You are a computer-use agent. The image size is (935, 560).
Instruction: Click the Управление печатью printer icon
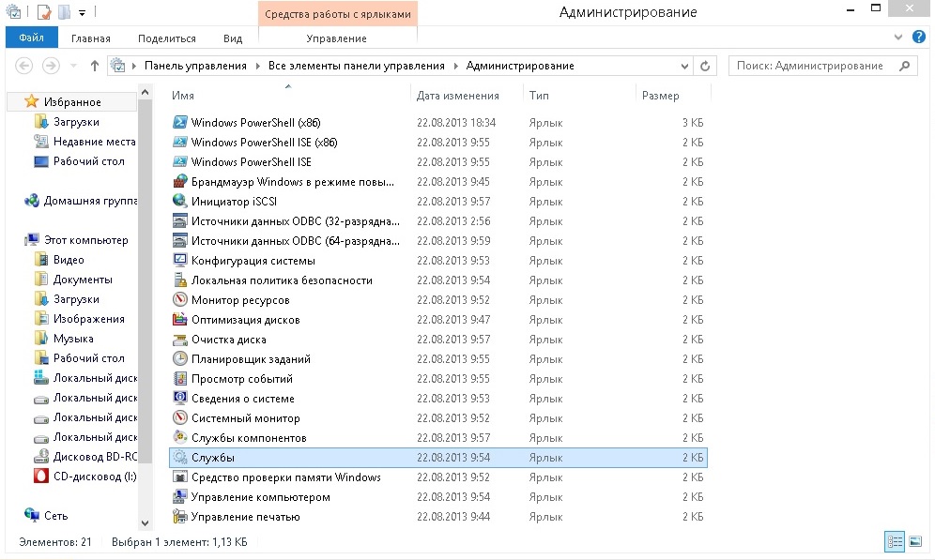tap(179, 516)
